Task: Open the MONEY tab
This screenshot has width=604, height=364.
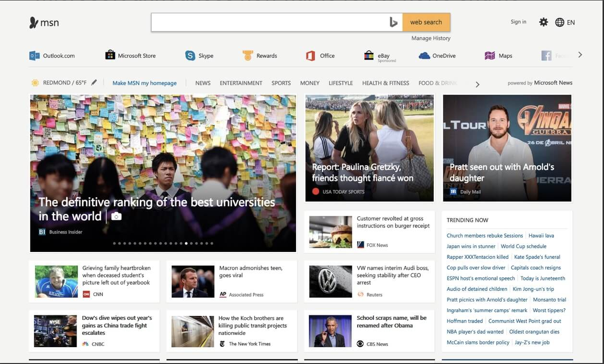Action: click(309, 83)
